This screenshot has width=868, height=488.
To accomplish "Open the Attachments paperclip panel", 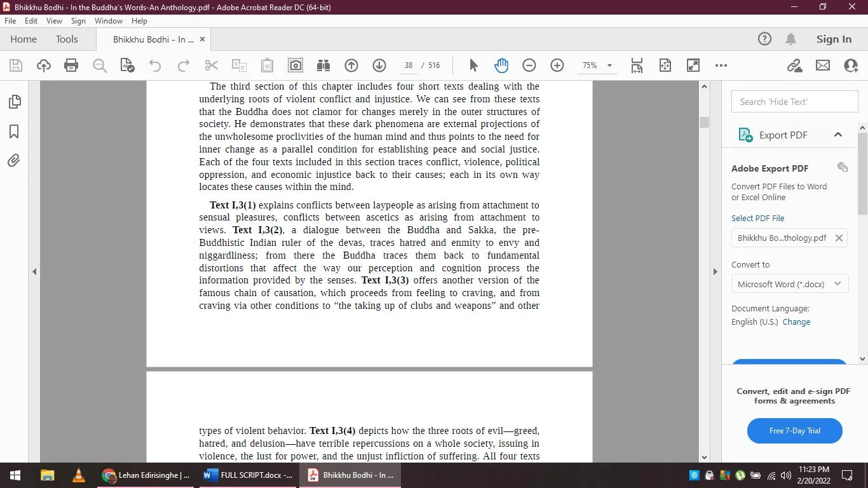I will 14,161.
